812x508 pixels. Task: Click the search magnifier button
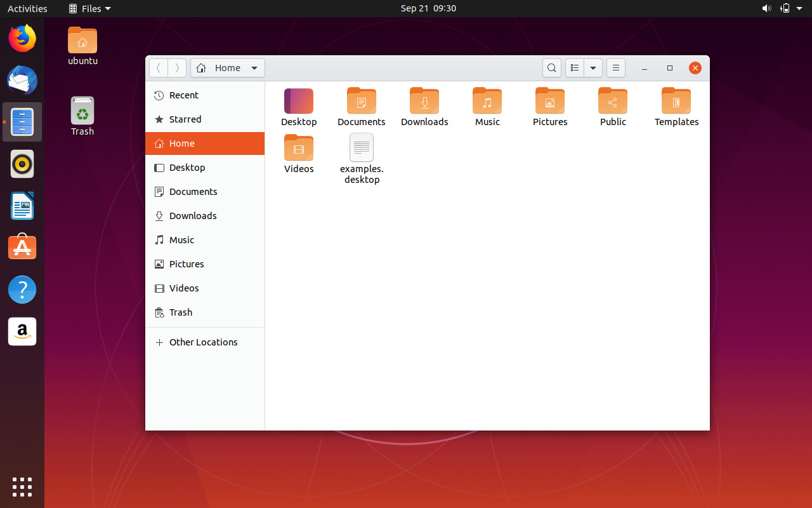pos(552,68)
